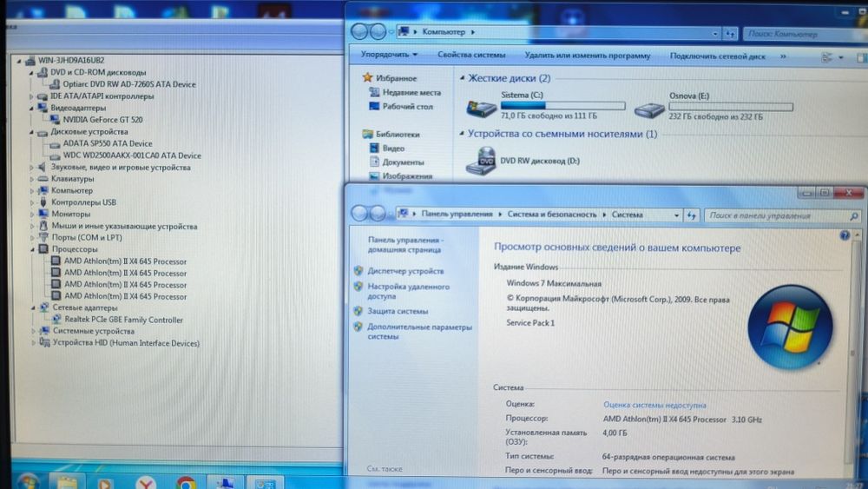The image size is (868, 489).
Task: Select WDC WD2500AAKX-001CA0 ATA Device
Action: [x=132, y=155]
